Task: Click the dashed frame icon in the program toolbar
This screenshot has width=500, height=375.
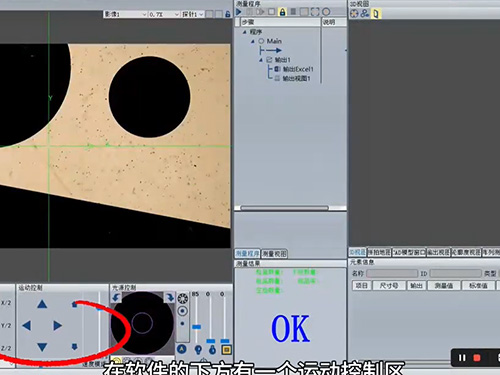Action: pyautogui.click(x=315, y=12)
